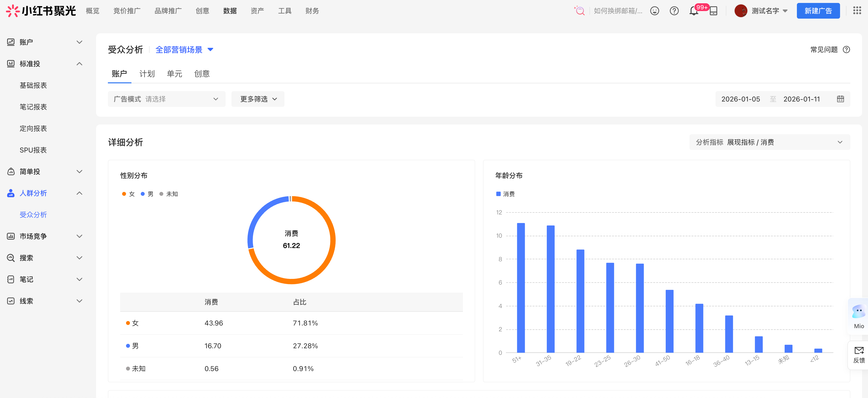Image resolution: width=868 pixels, height=398 pixels.
Task: Open the 测试名字 account dropdown
Action: pos(770,11)
